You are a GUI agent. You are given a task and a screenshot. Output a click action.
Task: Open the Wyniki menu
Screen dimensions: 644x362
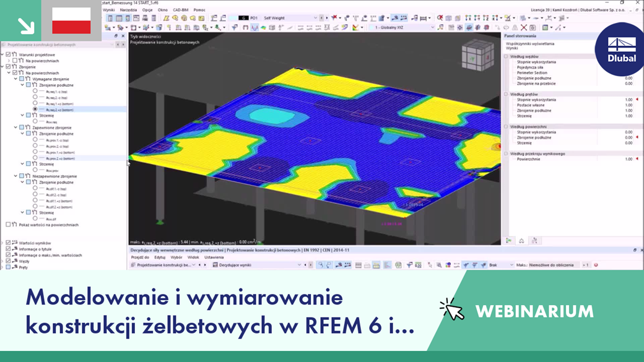[109, 10]
